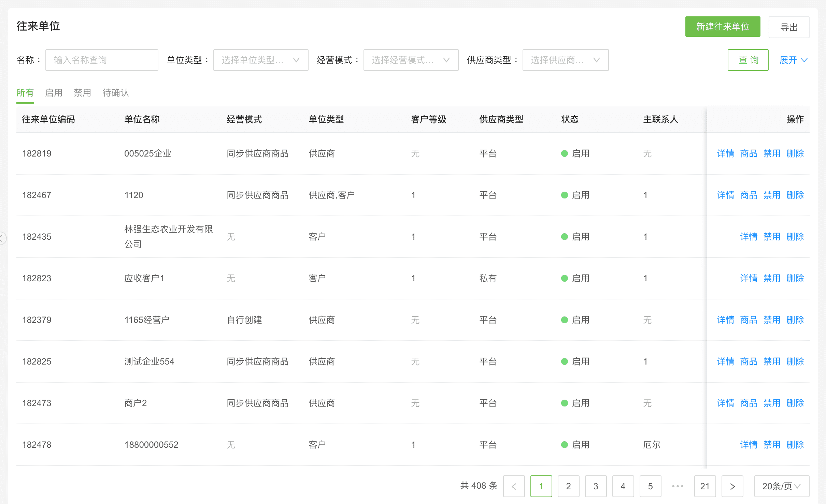Click the sidebar collapse arrow on left edge
Image resolution: width=826 pixels, height=504 pixels.
click(2, 238)
